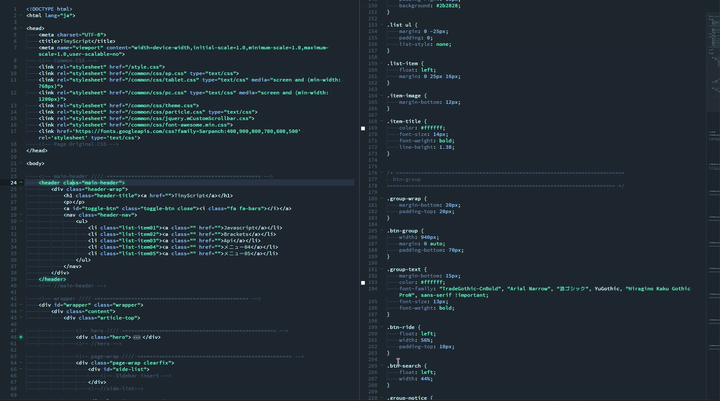Click the Google Fonts URL in the link tag

(x=184, y=130)
